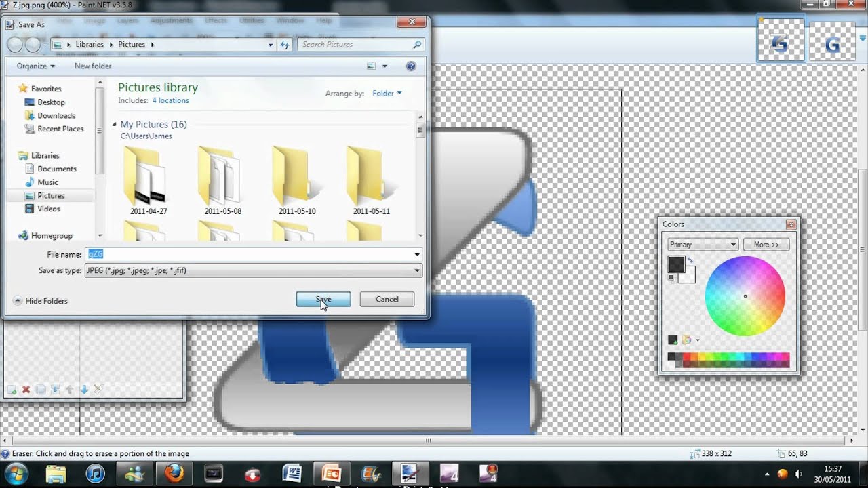Image resolution: width=868 pixels, height=488 pixels.
Task: Adjust the system volume tray icon
Action: (x=798, y=474)
